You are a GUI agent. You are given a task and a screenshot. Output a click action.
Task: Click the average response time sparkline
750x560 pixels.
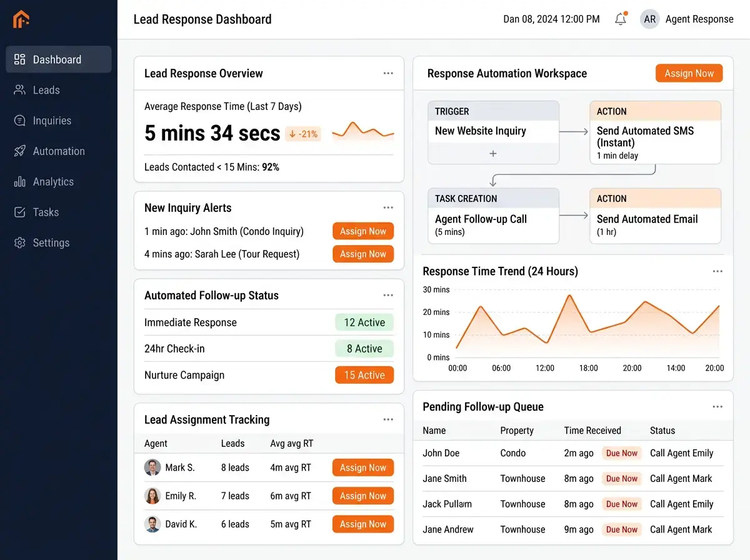tap(363, 131)
